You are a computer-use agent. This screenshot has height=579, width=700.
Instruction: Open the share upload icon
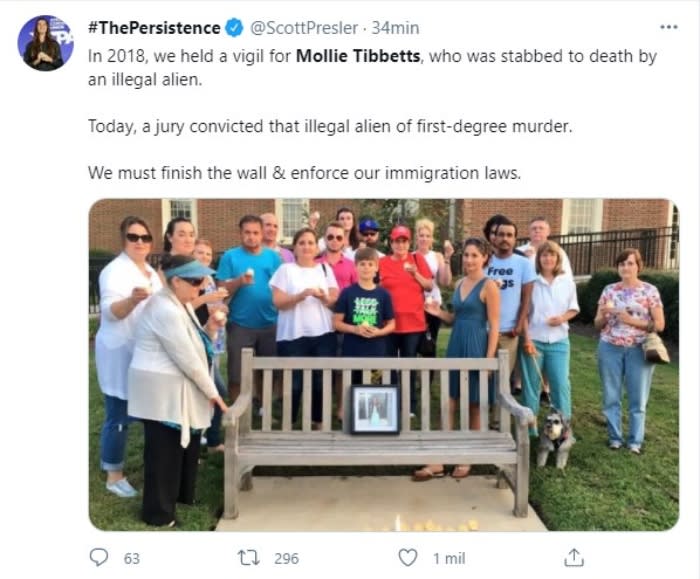tap(574, 558)
